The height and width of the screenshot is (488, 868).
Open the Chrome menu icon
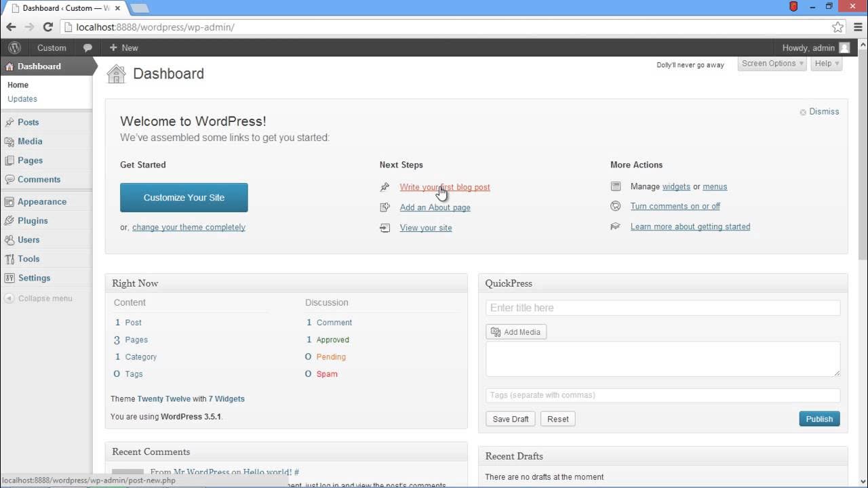click(857, 27)
